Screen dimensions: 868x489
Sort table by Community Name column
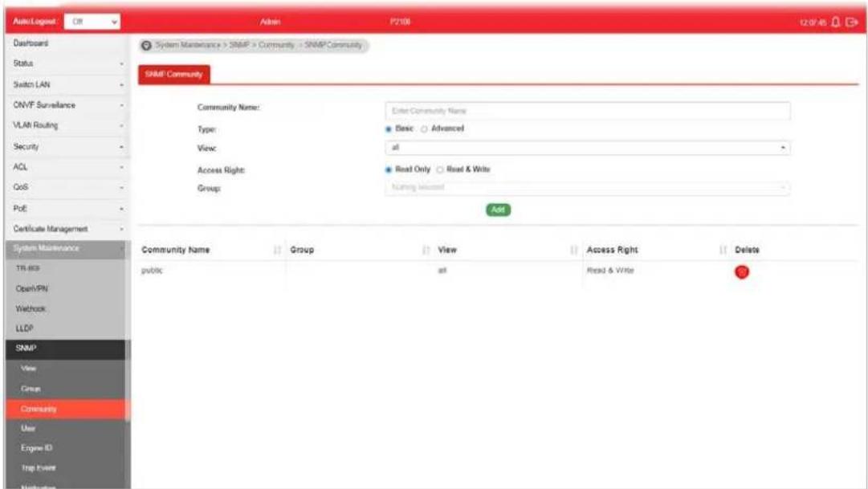coord(277,251)
